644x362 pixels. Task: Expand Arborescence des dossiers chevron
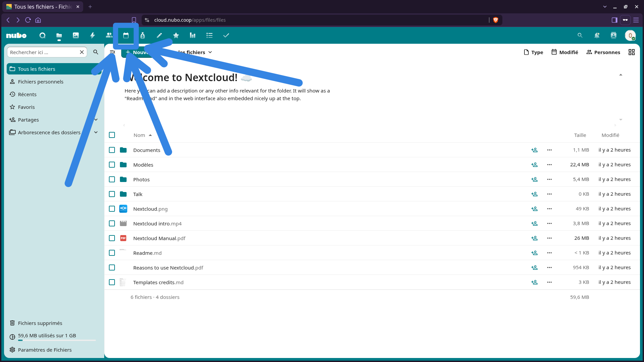coord(96,132)
